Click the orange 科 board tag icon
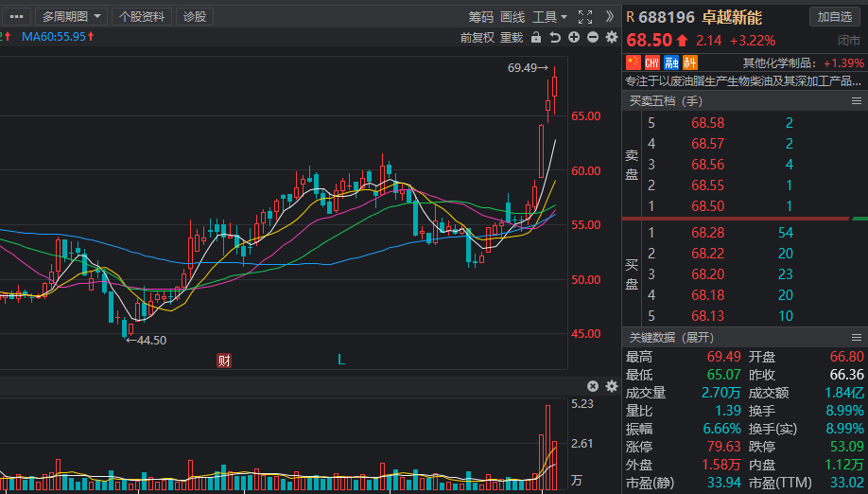The width and height of the screenshot is (868, 494). click(x=690, y=62)
